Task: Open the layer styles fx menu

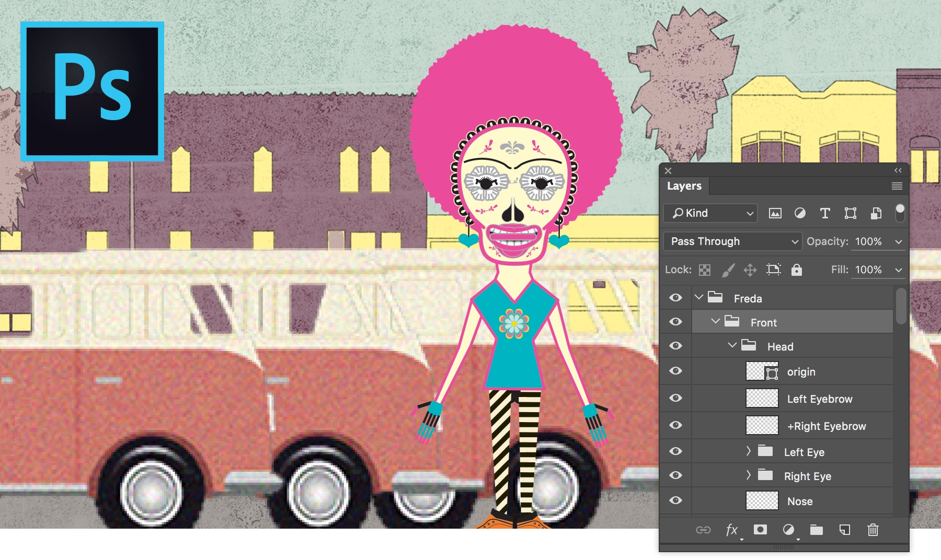Action: coord(732,530)
